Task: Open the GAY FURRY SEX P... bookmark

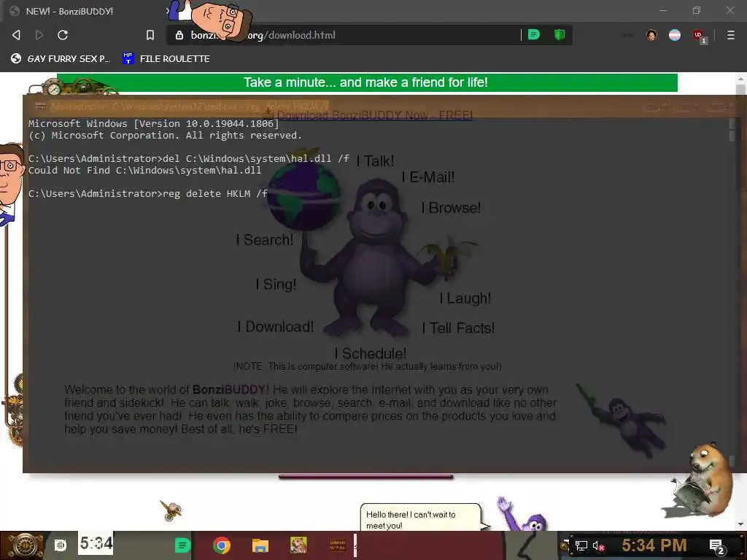Action: click(61, 58)
